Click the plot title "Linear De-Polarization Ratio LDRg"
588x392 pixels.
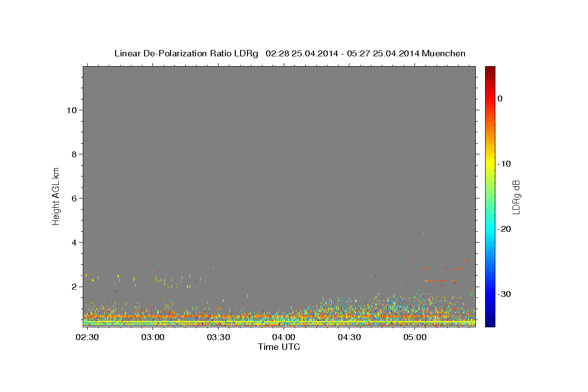186,53
